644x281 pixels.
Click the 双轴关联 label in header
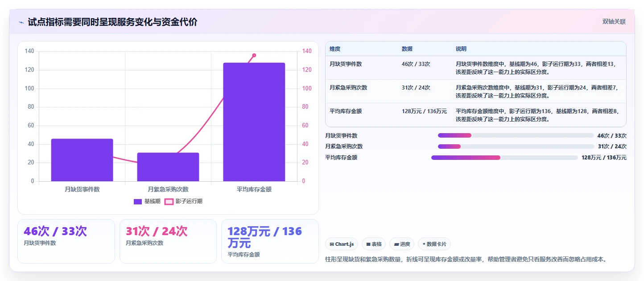tap(614, 22)
